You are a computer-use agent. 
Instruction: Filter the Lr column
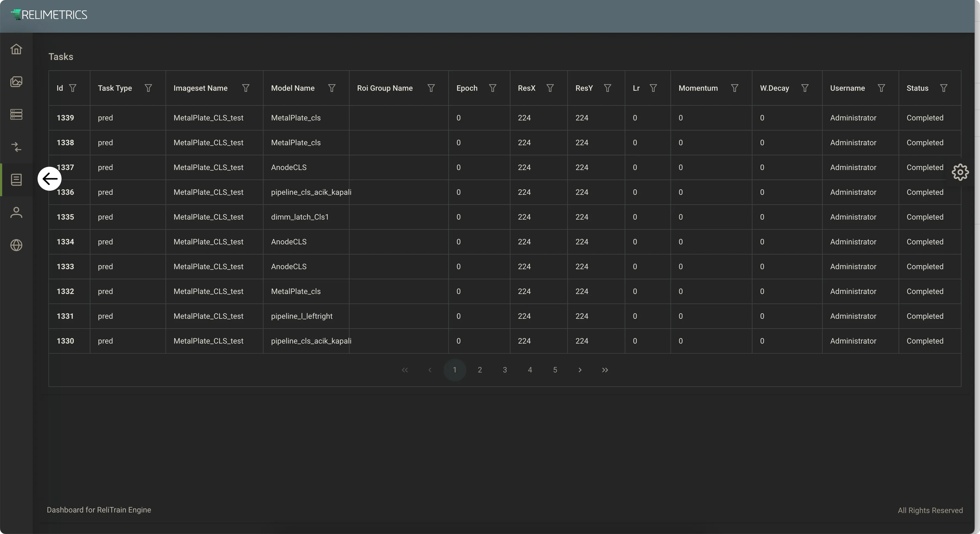[653, 88]
